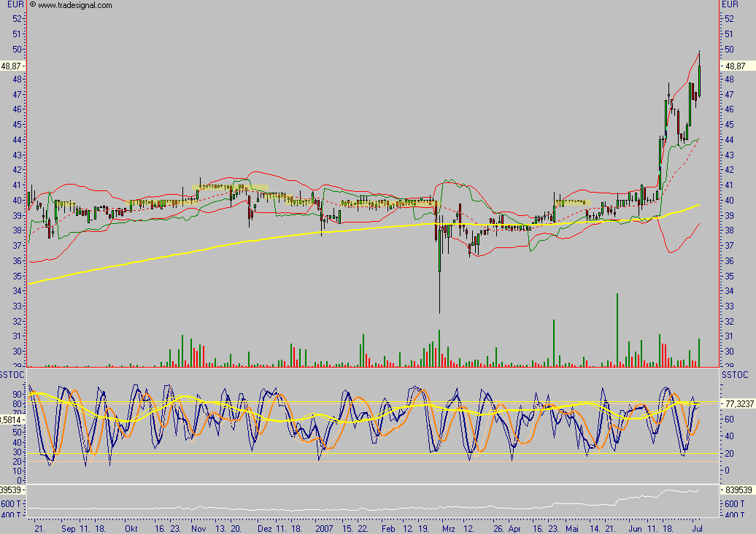The width and height of the screenshot is (756, 534).
Task: Click the 600 T label on right axis
Action: point(730,503)
